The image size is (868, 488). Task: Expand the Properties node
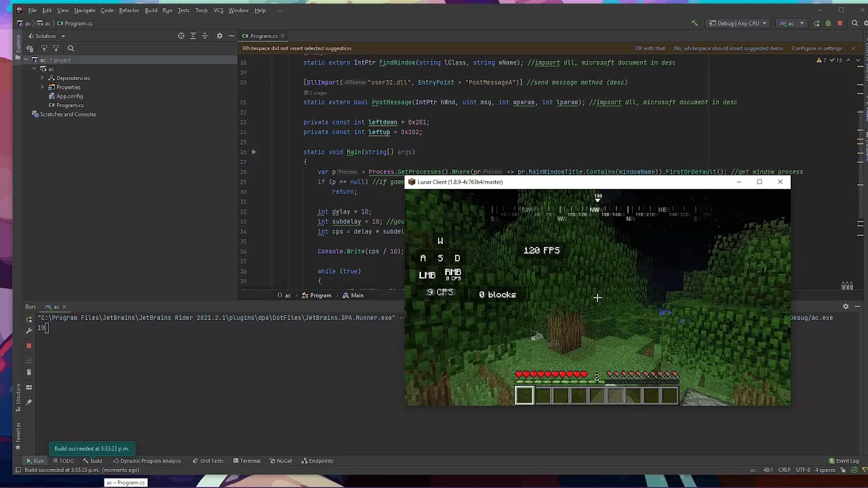pyautogui.click(x=42, y=87)
